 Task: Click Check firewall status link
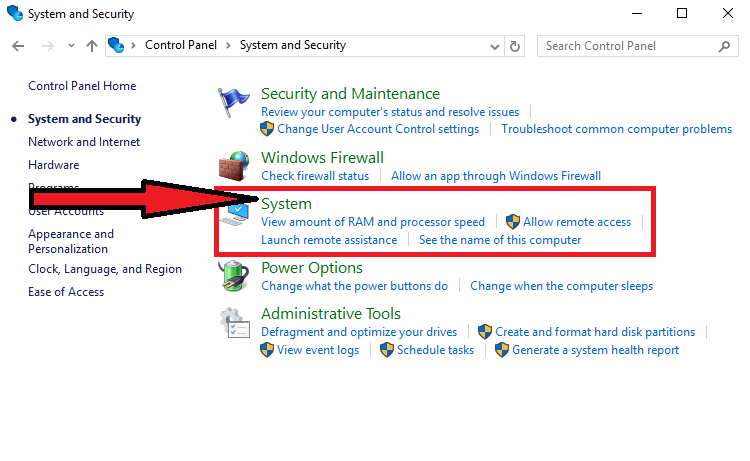pos(315,176)
